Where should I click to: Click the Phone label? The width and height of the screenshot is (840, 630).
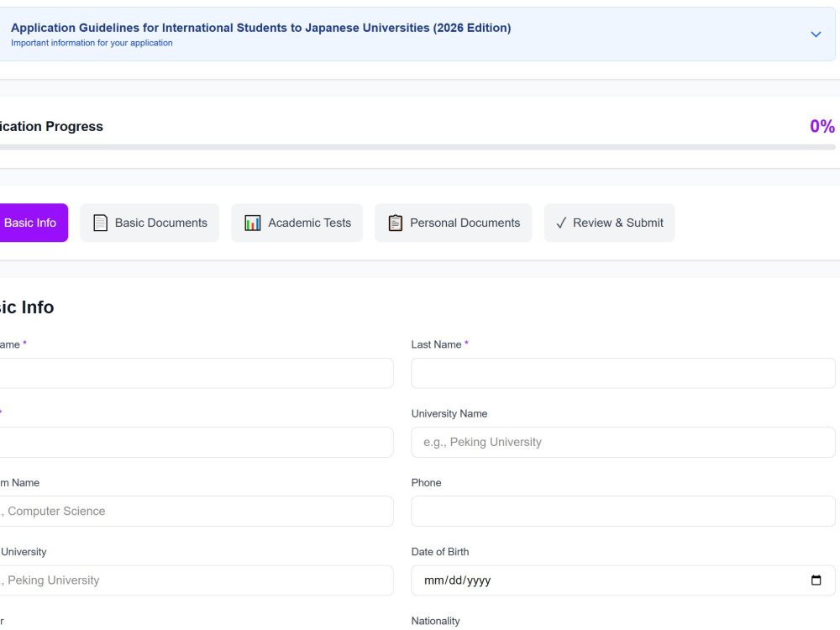pos(427,483)
